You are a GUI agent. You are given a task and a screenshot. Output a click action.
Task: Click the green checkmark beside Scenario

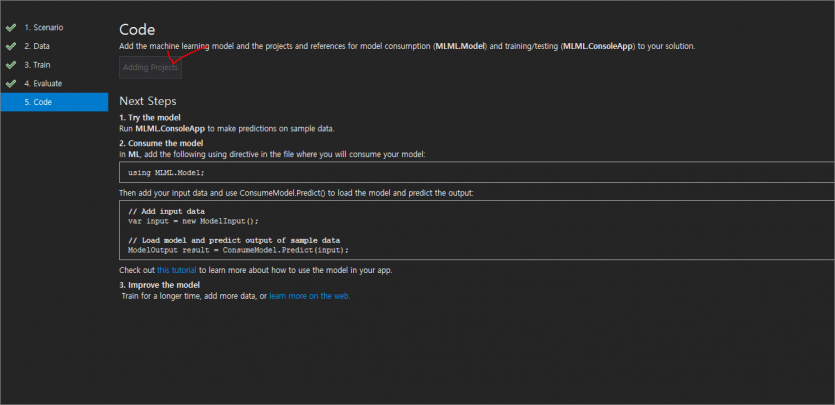[11, 27]
